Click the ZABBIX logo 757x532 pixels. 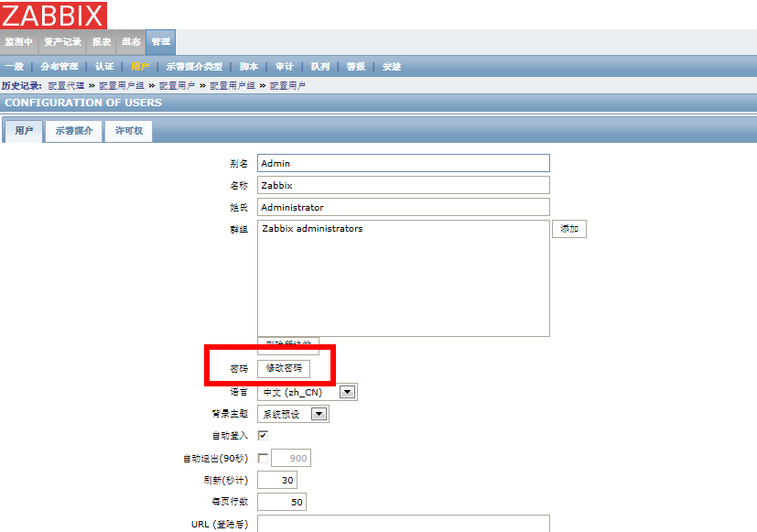pyautogui.click(x=53, y=15)
